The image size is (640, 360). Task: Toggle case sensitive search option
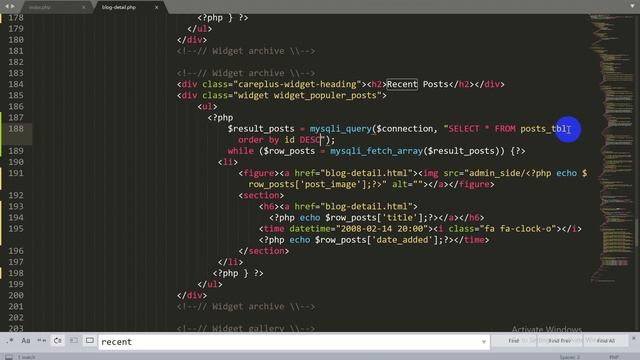tap(26, 340)
